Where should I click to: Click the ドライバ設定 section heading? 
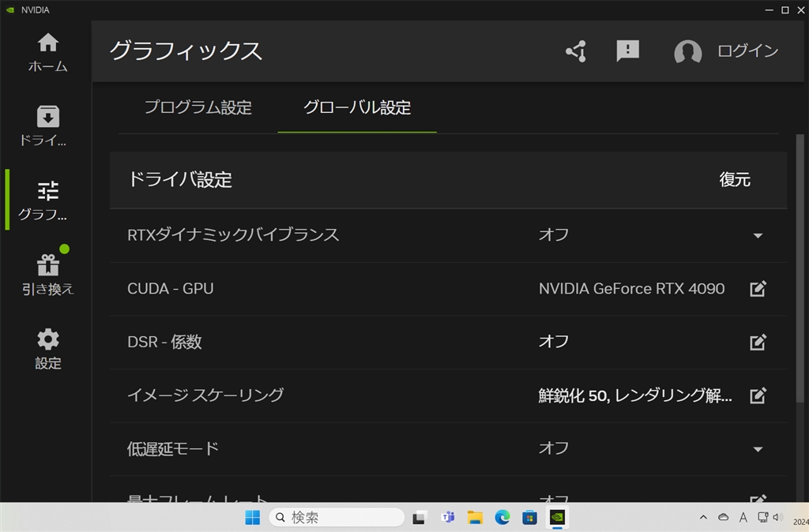click(x=180, y=179)
